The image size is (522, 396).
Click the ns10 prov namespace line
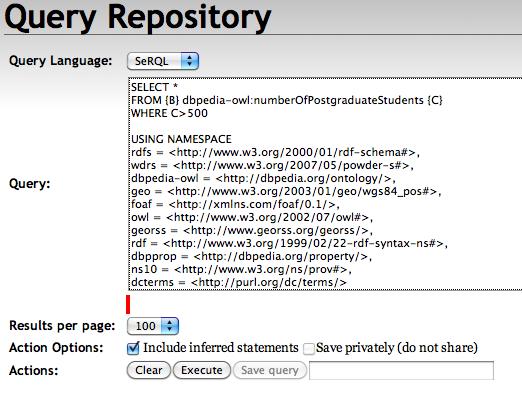pyautogui.click(x=241, y=269)
